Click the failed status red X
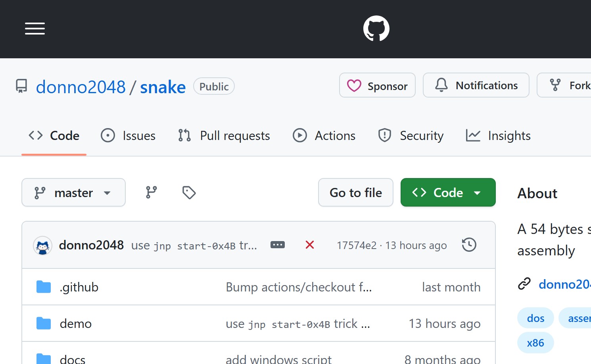 pyautogui.click(x=310, y=245)
